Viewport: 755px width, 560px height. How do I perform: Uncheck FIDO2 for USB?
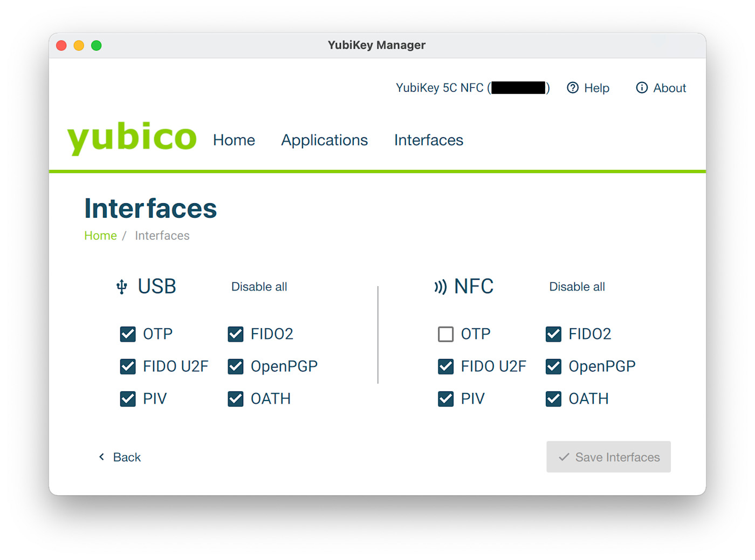236,334
